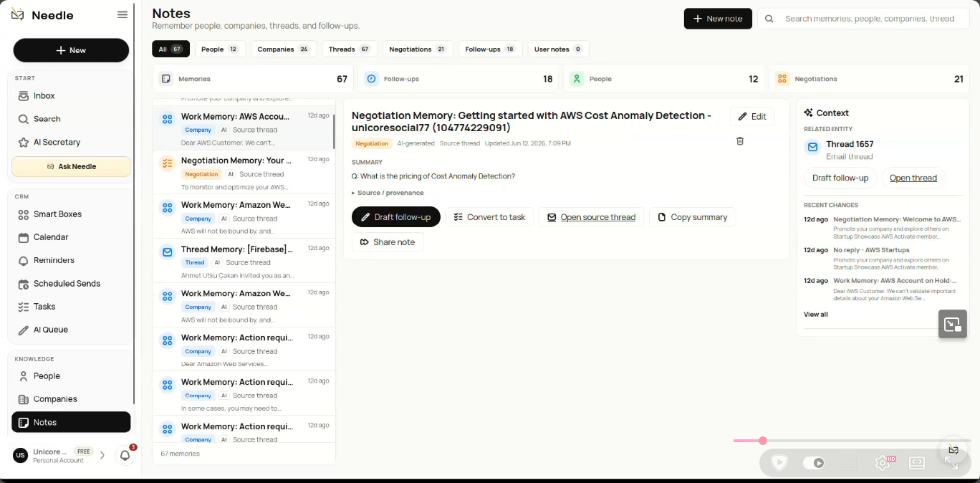Screen dimensions: 980x483
Task: Select the All 67 filter tab
Action: tap(170, 49)
